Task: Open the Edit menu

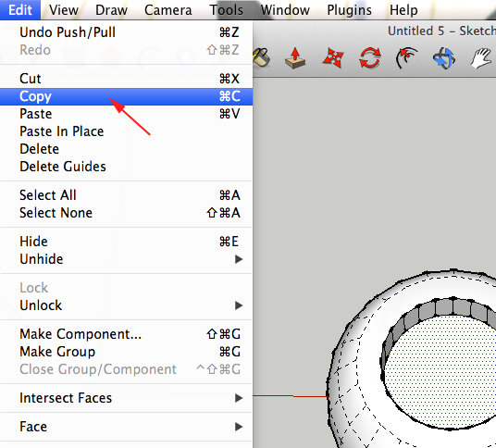Action: coord(20,10)
